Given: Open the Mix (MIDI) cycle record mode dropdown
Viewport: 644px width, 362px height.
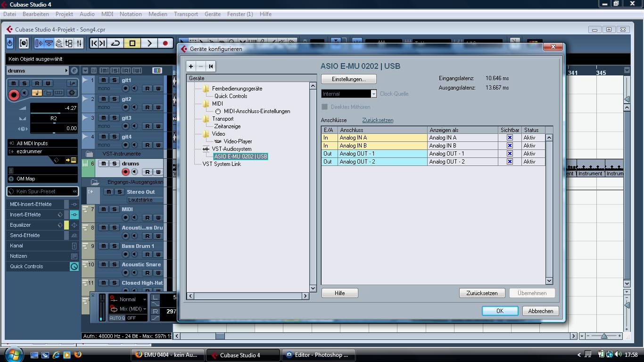Looking at the screenshot, I should 128,309.
